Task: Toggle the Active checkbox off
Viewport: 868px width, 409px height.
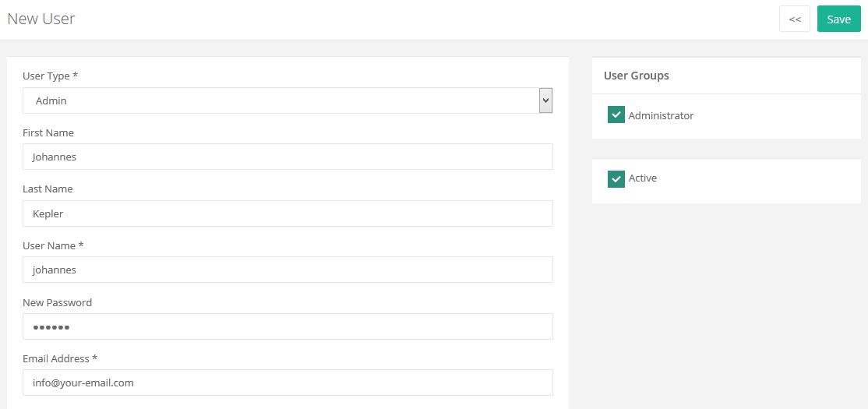Action: [616, 179]
